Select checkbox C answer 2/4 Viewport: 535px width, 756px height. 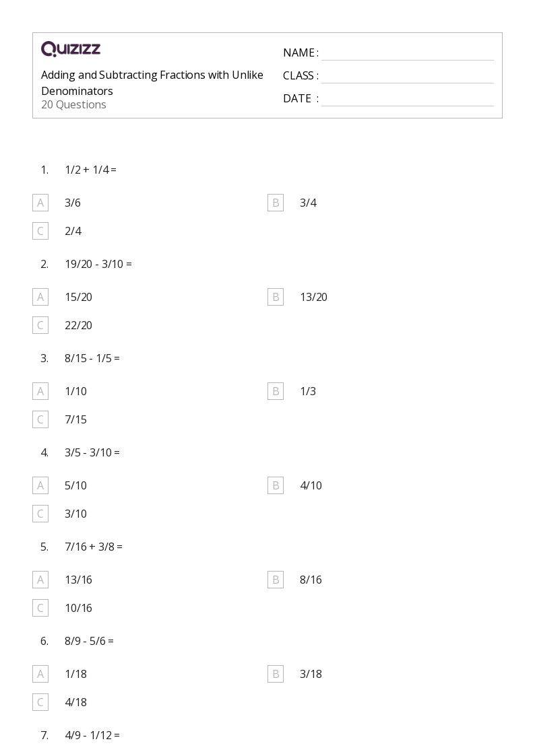click(x=40, y=231)
